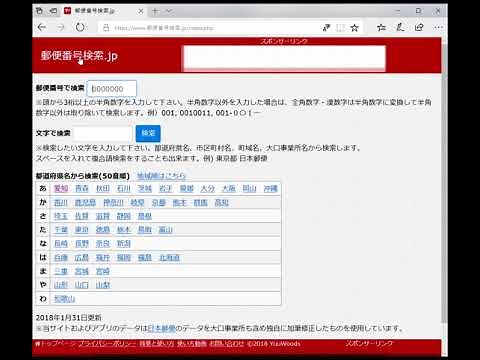Open the 山梨 prefecture link
This screenshot has height=360, width=480.
pos(103,285)
